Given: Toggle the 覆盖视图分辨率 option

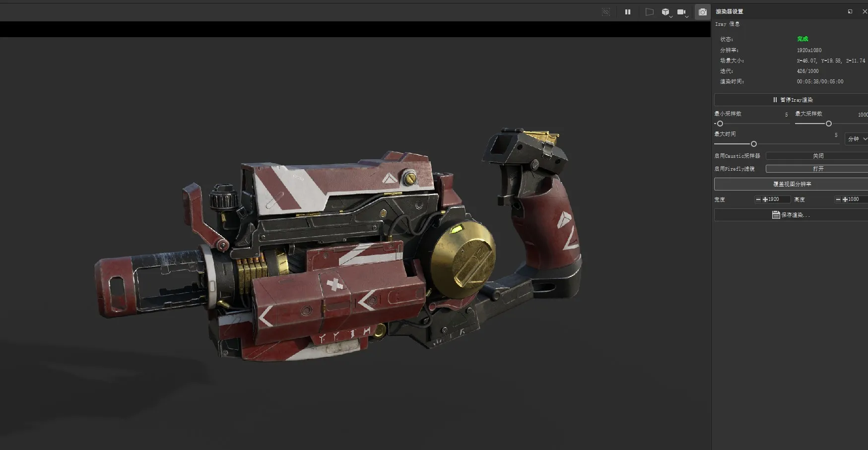Looking at the screenshot, I should click(792, 184).
